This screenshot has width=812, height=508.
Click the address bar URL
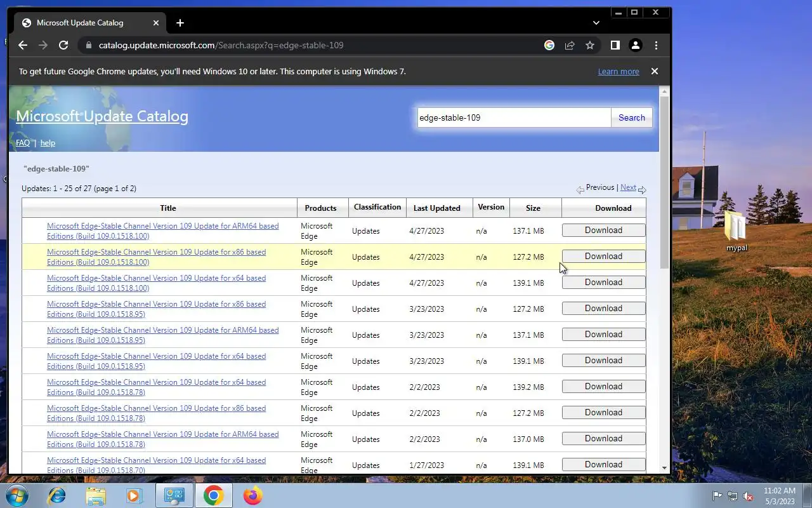pyautogui.click(x=221, y=45)
